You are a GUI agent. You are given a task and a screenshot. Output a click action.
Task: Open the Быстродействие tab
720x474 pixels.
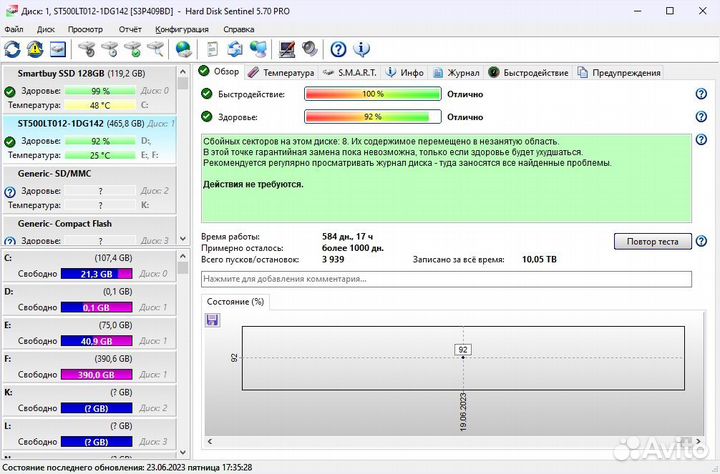[529, 73]
